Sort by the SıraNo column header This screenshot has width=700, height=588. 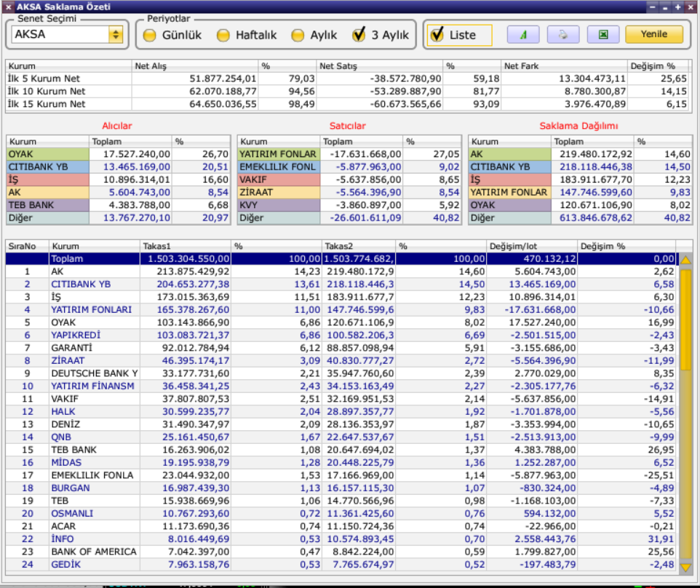tap(27, 246)
